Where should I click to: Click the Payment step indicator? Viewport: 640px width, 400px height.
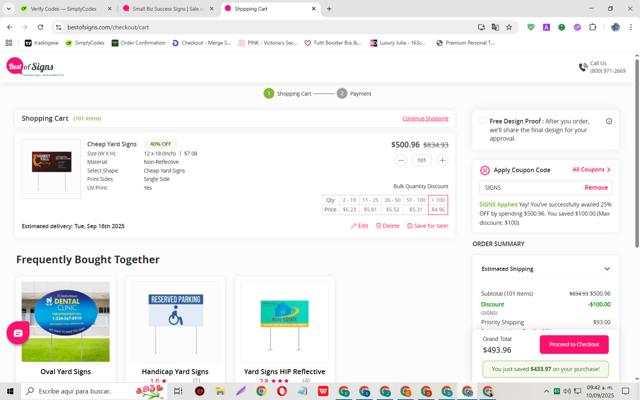[x=354, y=93]
